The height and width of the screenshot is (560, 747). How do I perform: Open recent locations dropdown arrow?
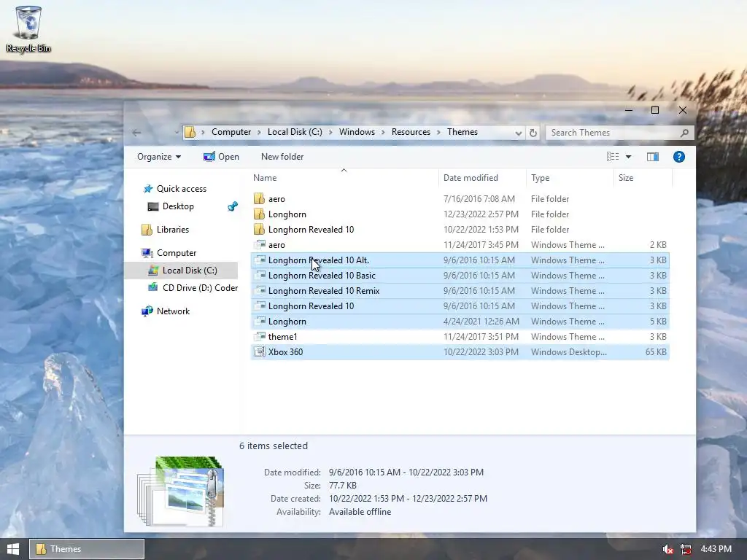click(x=177, y=133)
